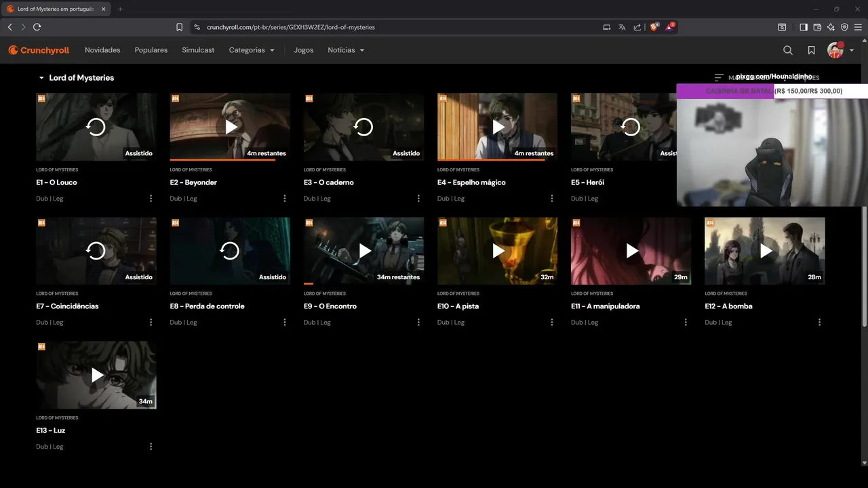Click the share page icon
The image size is (868, 488).
pos(637,27)
